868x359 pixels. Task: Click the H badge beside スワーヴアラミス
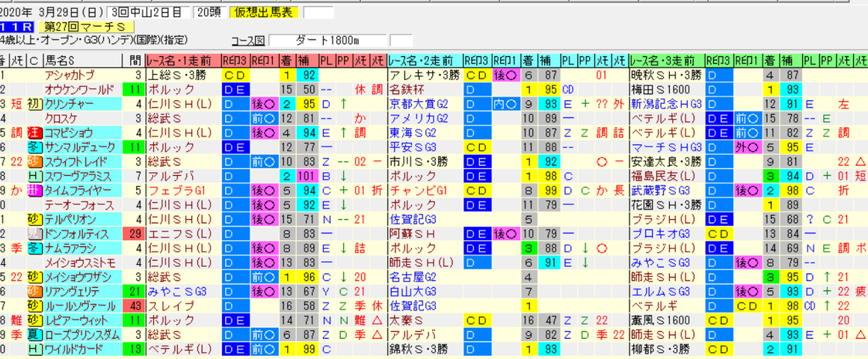[x=35, y=176]
